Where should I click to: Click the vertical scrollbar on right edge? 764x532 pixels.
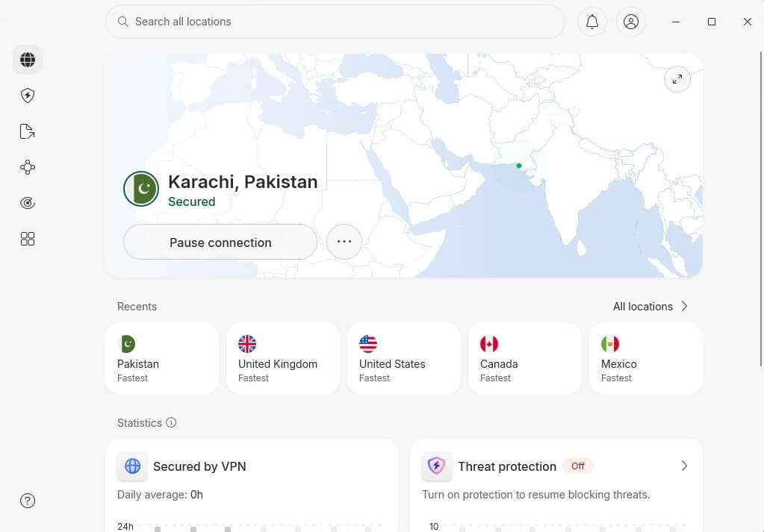coord(761,208)
